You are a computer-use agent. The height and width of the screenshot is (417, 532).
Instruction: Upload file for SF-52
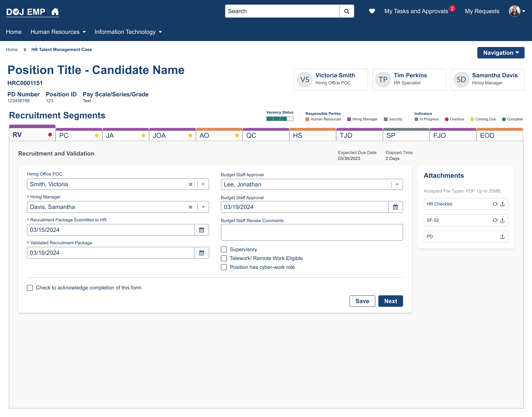(x=502, y=220)
